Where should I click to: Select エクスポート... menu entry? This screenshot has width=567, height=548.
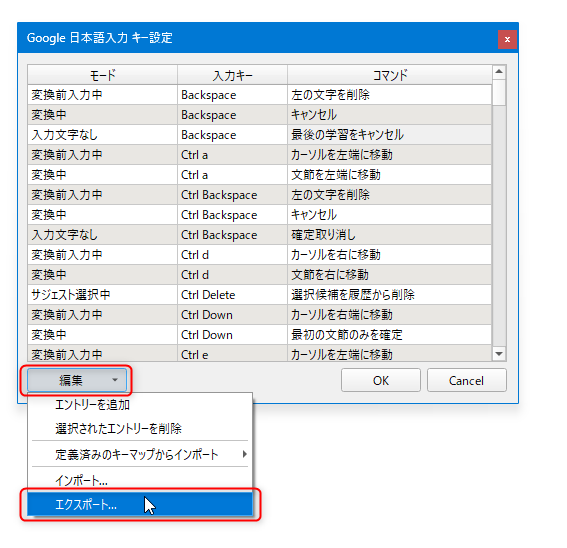pyautogui.click(x=140, y=504)
